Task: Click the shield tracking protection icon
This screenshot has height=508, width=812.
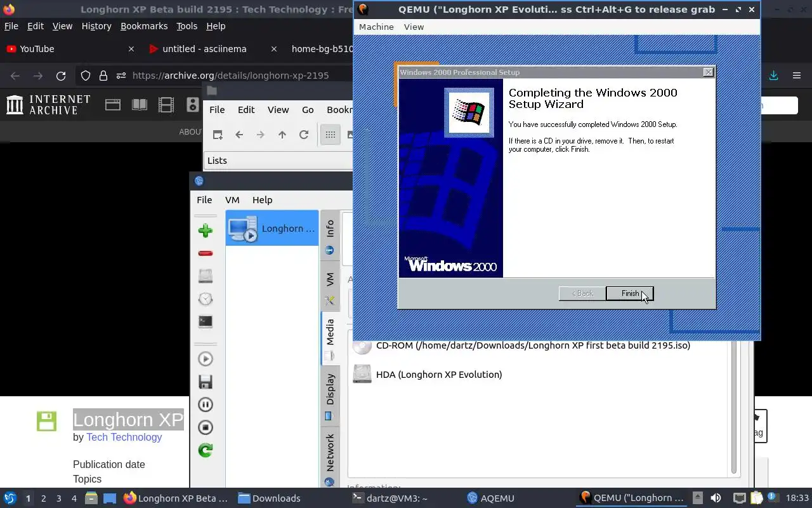Action: (x=86, y=76)
